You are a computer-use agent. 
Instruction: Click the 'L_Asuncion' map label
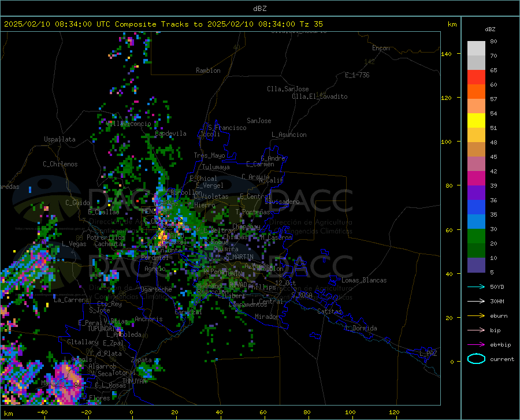coord(289,135)
